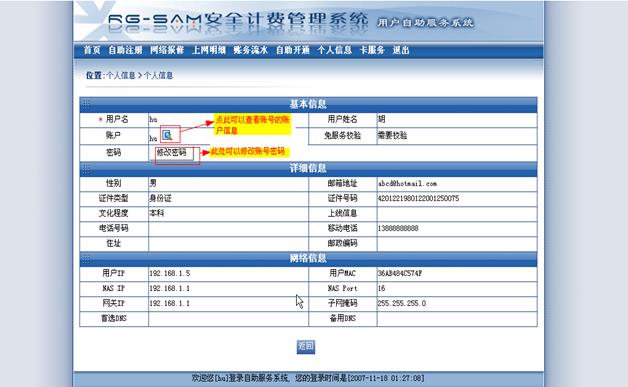The height and width of the screenshot is (387, 628).
Task: Open account info magnifier icon beside 账户
Action: coord(167,135)
